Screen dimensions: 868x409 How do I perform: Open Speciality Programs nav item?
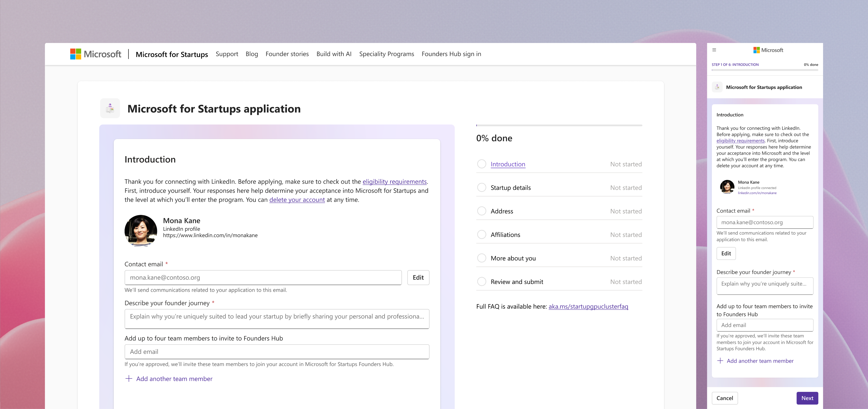387,54
